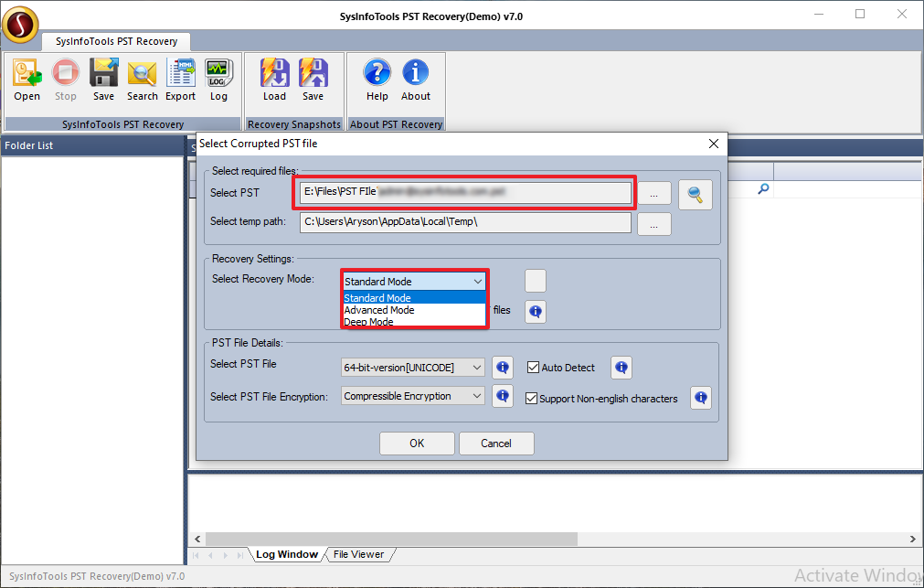Screen dimensions: 924x588
Task: Close the Select Corrupted PST file dialog
Action: click(714, 144)
